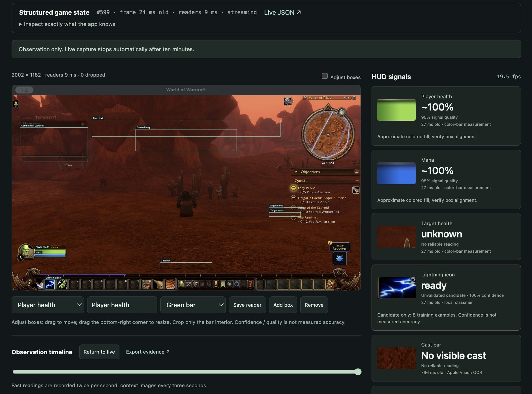Click the Lightning Bolt action bar icon
532x394 pixels.
pos(50,285)
